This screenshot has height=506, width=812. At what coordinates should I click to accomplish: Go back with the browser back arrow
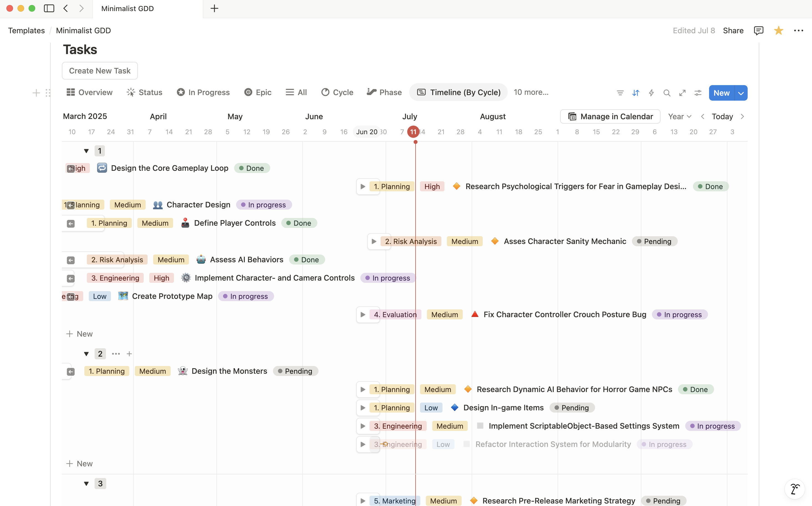coord(66,8)
